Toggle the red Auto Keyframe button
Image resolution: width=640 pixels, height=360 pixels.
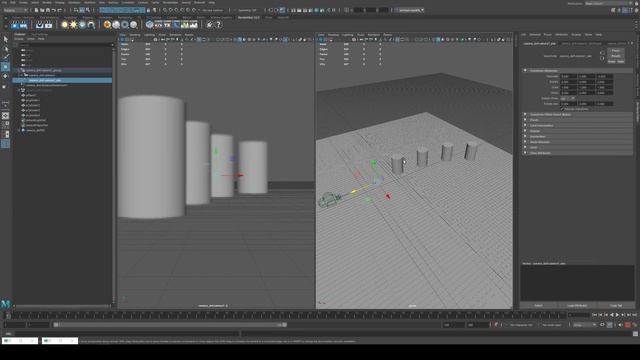[x=628, y=325]
